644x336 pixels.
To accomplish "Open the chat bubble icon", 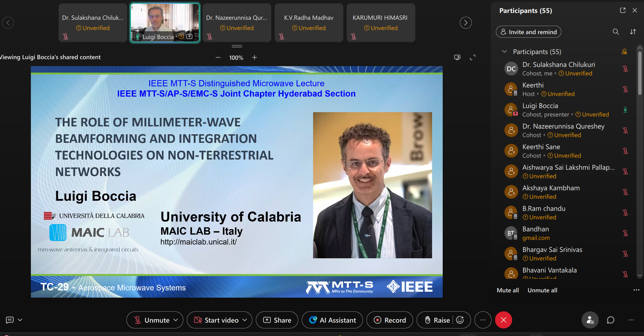I will [610, 320].
